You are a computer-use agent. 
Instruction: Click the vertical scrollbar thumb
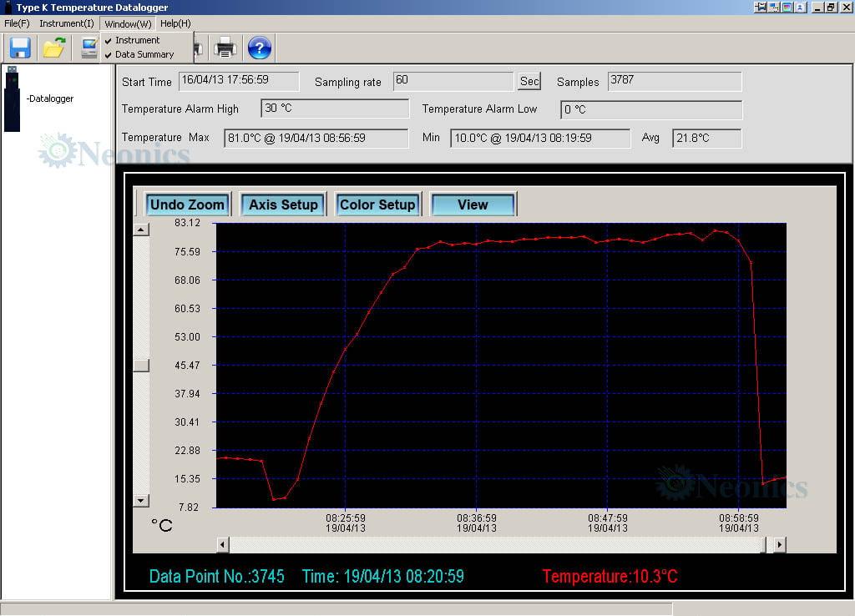coord(140,366)
